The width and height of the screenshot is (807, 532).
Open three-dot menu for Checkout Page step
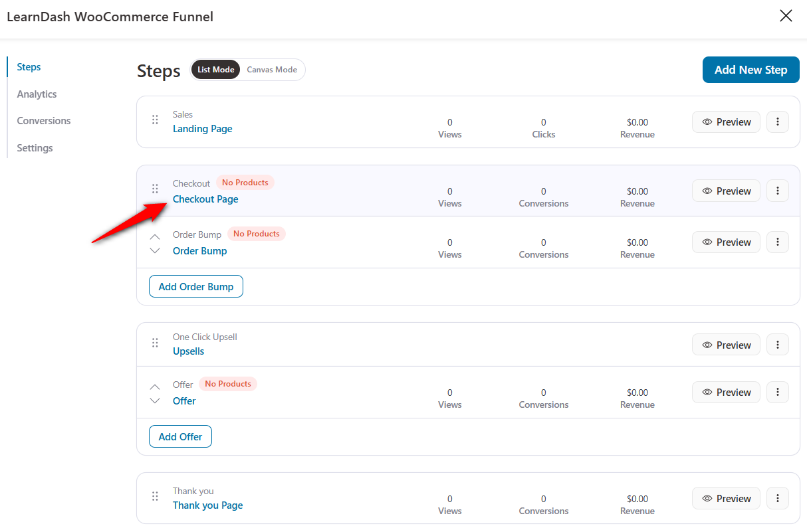click(x=778, y=191)
